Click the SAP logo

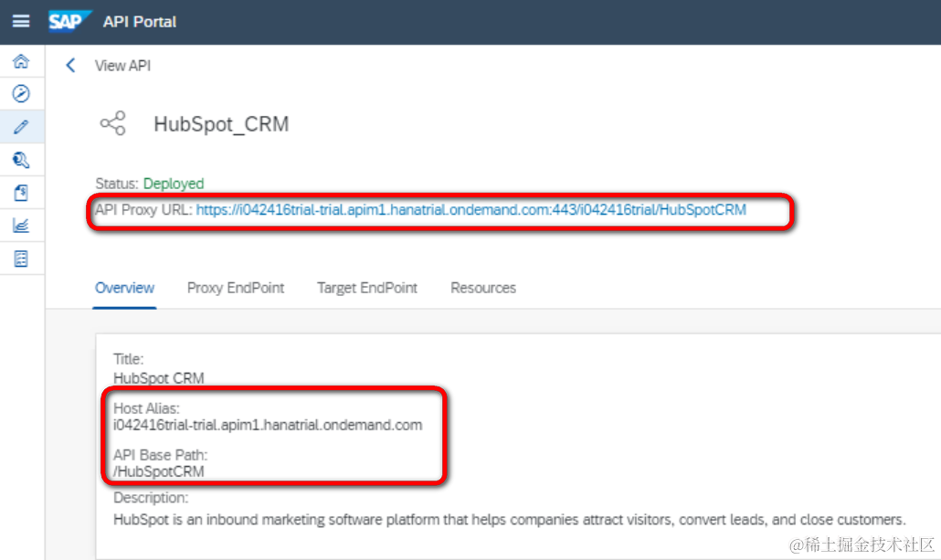tap(69, 22)
